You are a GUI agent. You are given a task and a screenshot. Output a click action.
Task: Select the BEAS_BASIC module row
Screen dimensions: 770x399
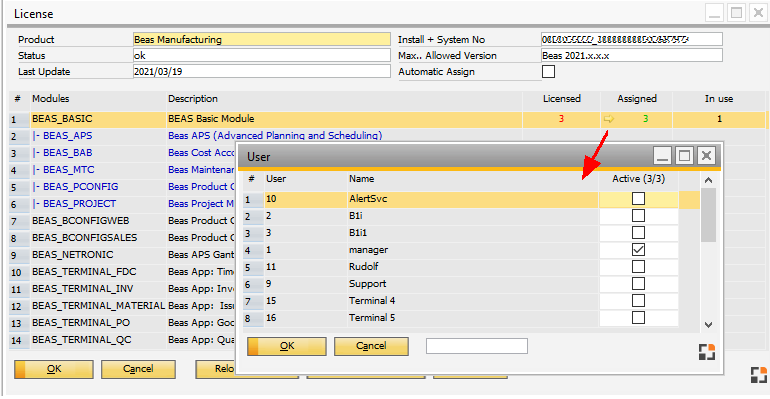pyautogui.click(x=387, y=119)
